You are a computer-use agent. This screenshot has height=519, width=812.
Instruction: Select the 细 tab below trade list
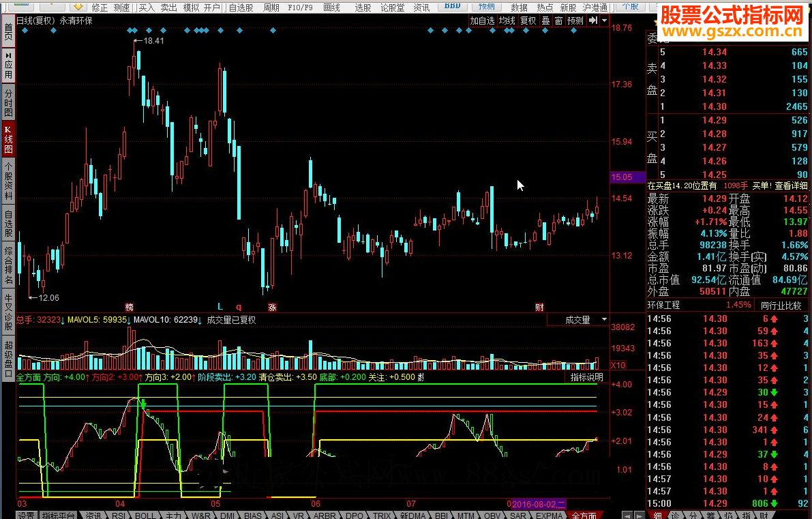pyautogui.click(x=657, y=516)
